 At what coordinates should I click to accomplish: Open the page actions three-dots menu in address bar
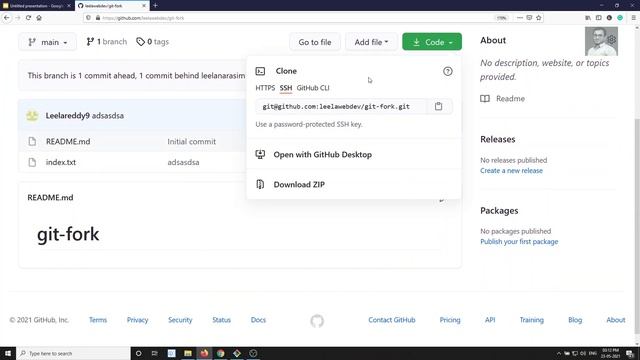(x=520, y=18)
